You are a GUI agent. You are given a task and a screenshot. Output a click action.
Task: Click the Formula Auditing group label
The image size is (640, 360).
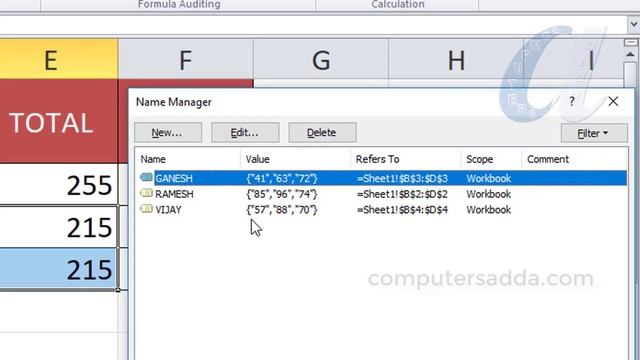click(179, 4)
